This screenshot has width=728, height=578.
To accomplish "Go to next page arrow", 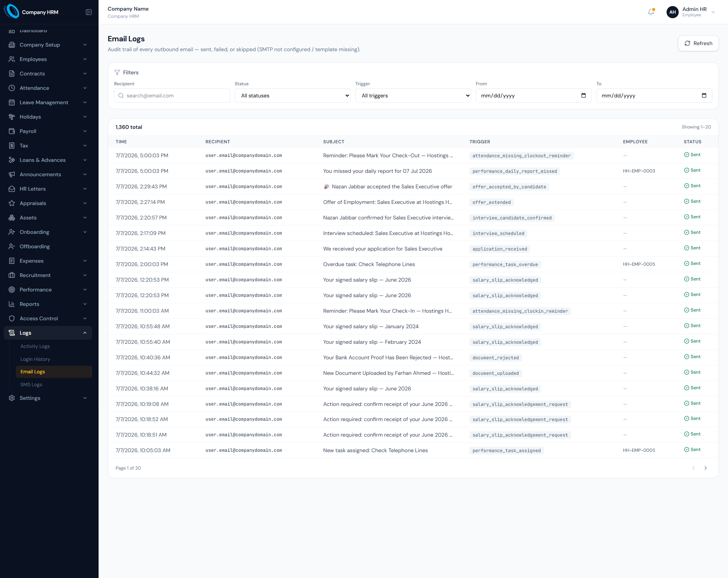I will [x=706, y=468].
